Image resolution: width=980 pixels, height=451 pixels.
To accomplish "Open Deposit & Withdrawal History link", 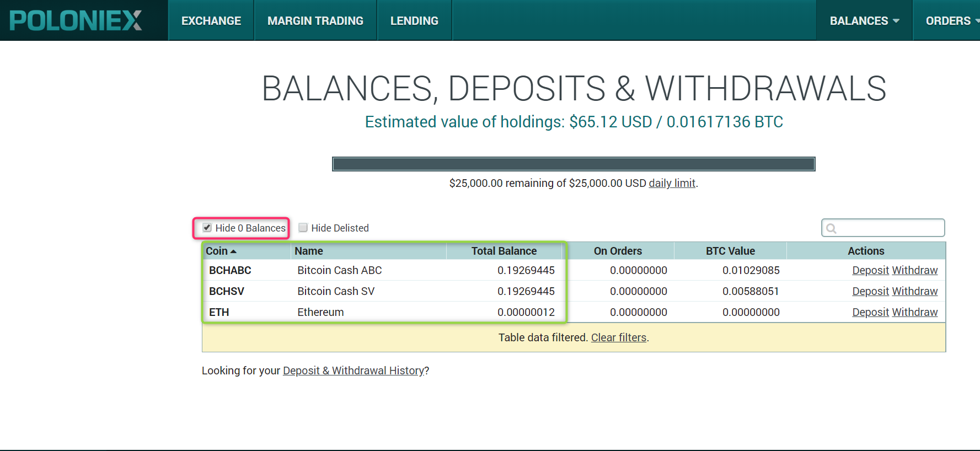I will pos(354,371).
